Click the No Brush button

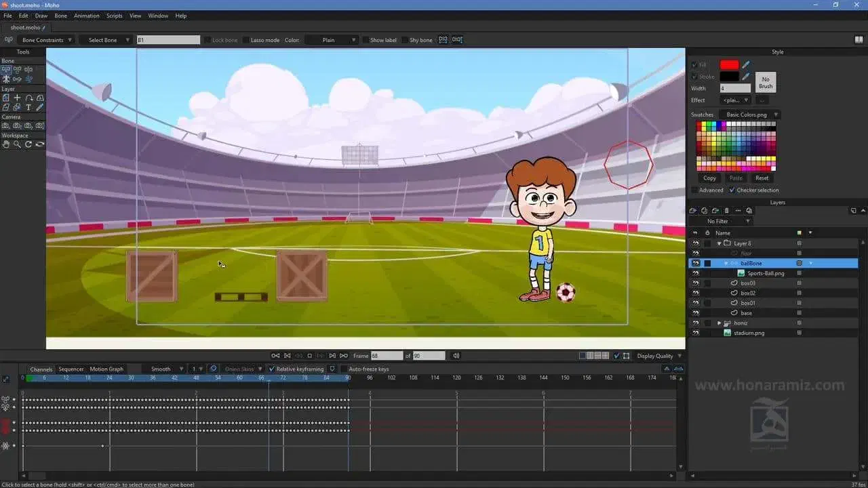766,83
